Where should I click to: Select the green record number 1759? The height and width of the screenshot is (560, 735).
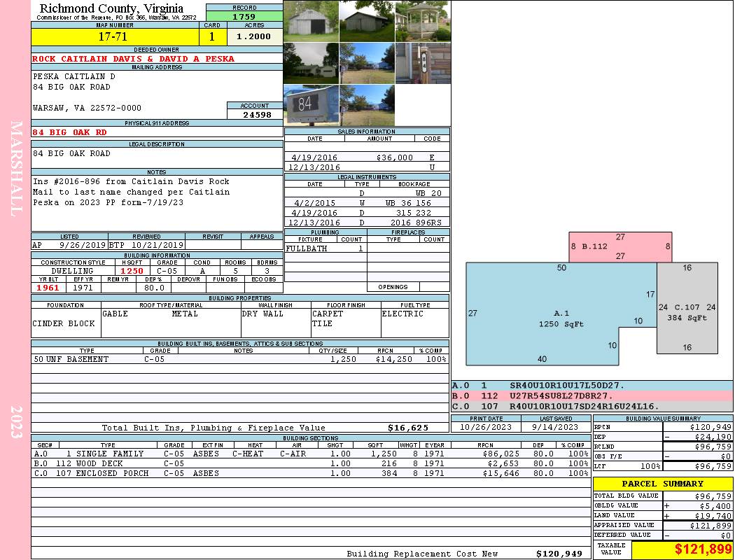(x=244, y=17)
